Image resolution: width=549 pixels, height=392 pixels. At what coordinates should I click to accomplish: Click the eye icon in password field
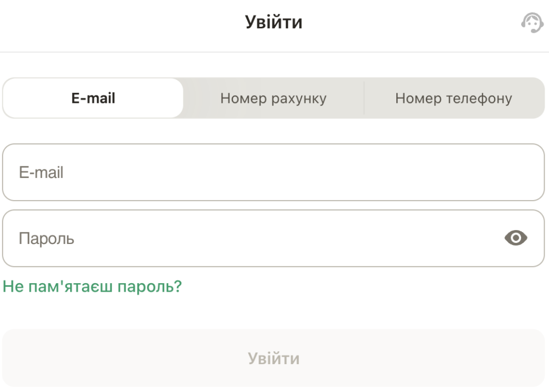click(x=515, y=238)
